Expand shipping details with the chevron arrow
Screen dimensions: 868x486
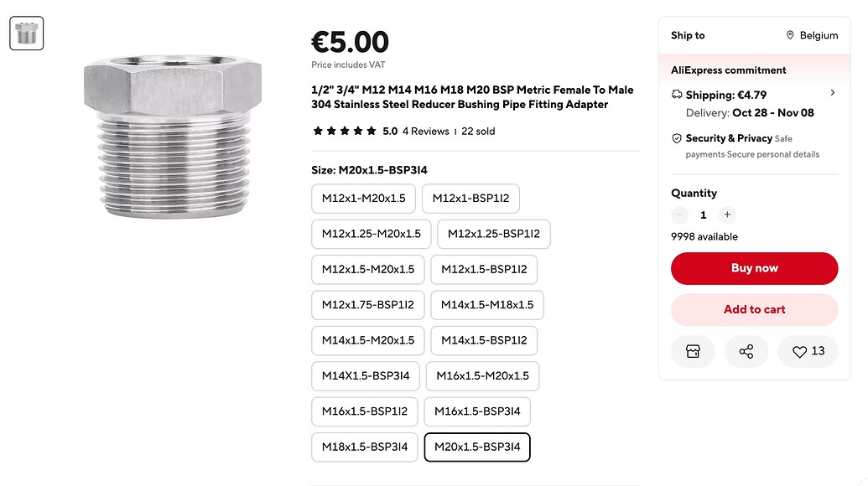(x=832, y=93)
